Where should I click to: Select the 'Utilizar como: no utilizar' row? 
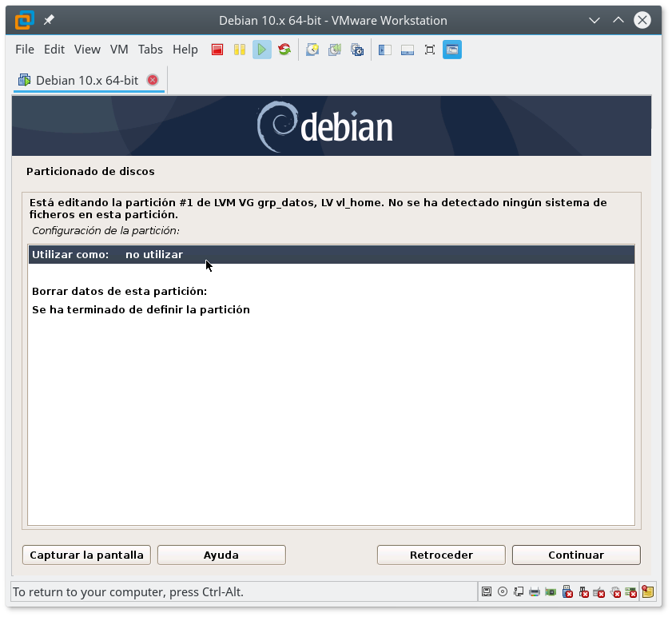click(x=332, y=255)
